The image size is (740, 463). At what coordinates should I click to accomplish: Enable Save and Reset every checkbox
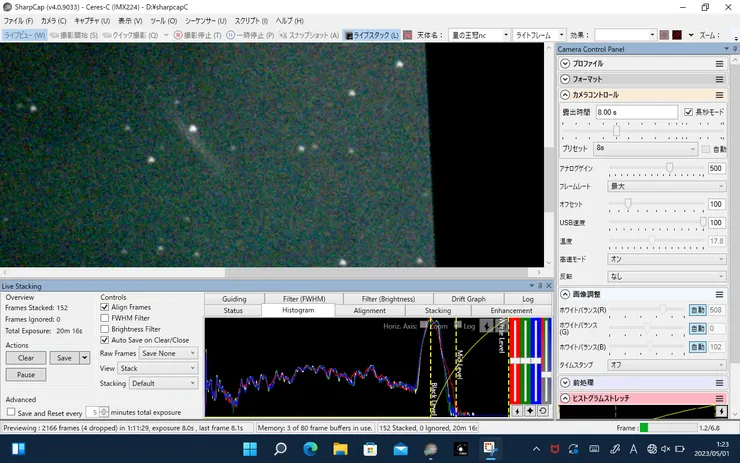(x=11, y=412)
